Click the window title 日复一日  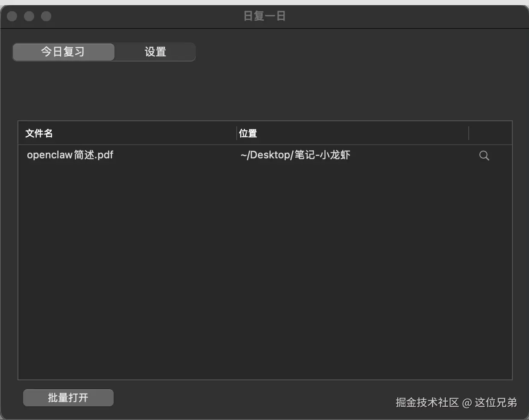tap(264, 16)
